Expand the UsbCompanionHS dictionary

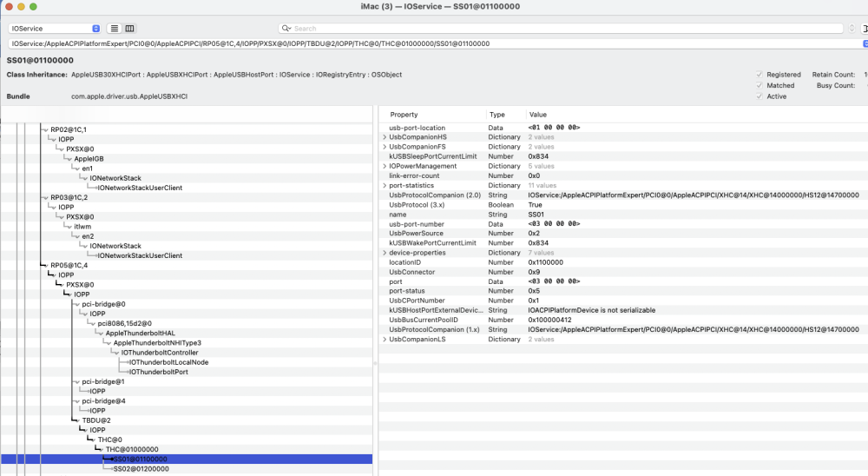[385, 137]
